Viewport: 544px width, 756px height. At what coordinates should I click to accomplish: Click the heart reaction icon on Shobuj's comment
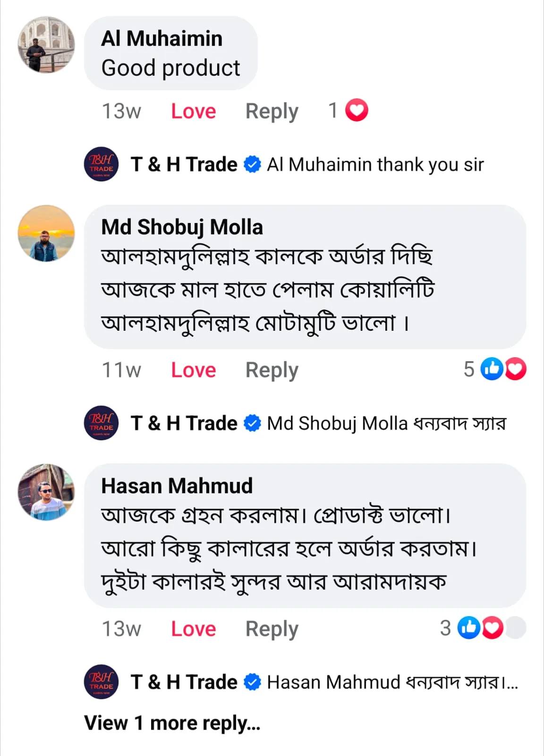516,369
